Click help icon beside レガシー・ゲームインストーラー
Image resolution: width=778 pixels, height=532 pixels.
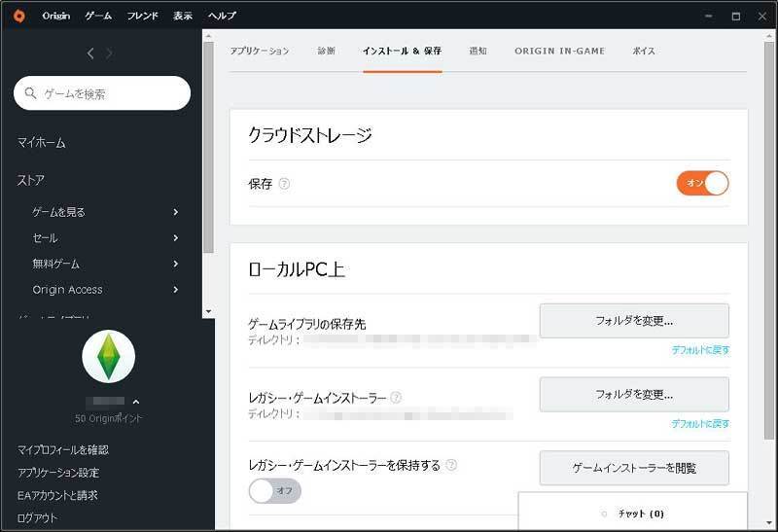(396, 398)
